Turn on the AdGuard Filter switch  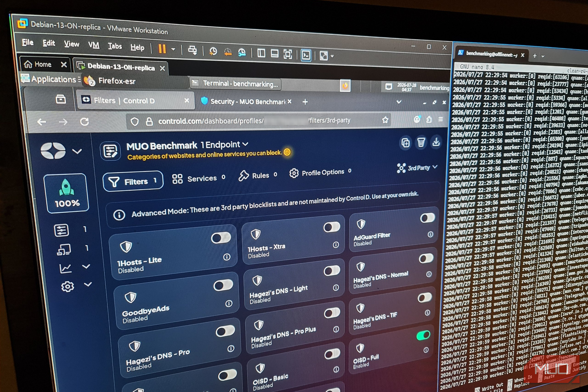tap(428, 218)
